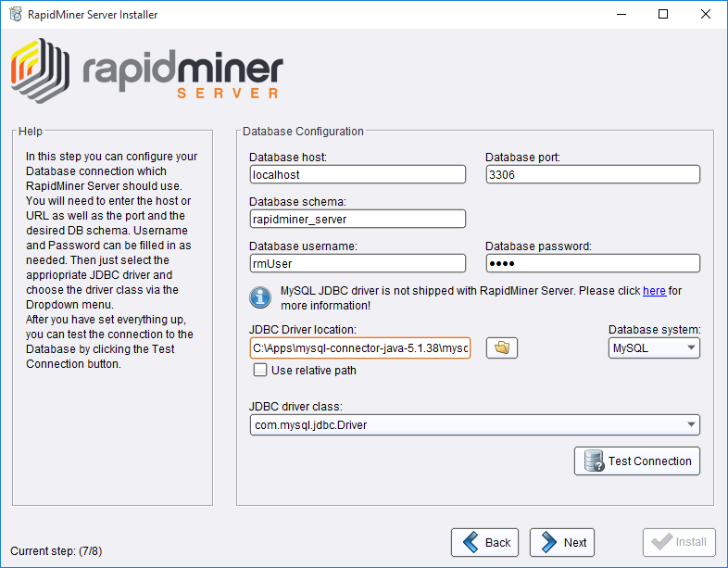
Task: Open the Database system dropdown
Action: [x=654, y=348]
